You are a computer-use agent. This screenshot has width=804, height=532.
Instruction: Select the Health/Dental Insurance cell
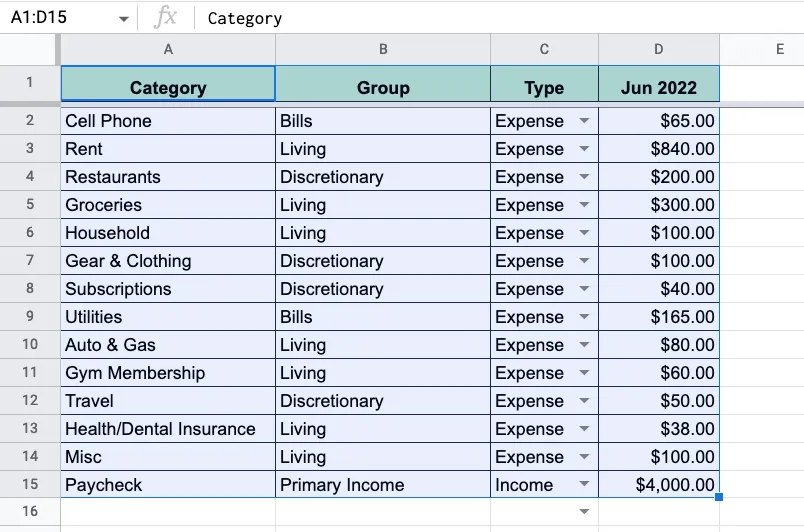(x=168, y=428)
